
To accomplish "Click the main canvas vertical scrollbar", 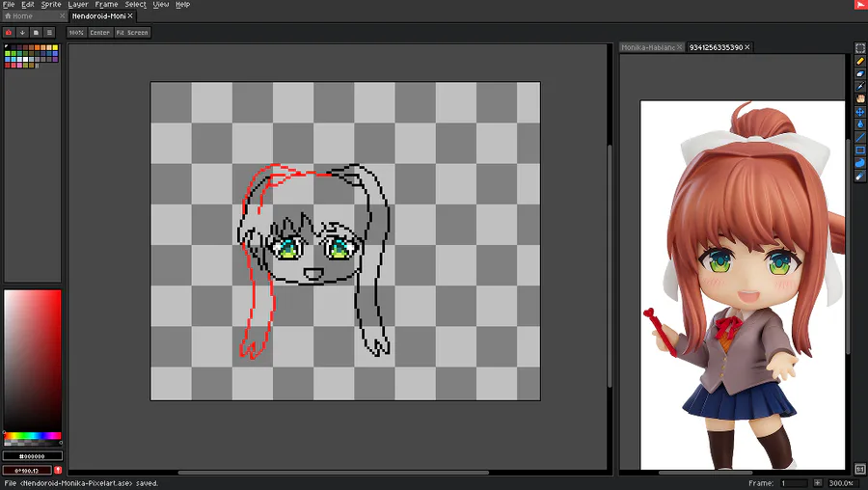I will [x=609, y=266].
